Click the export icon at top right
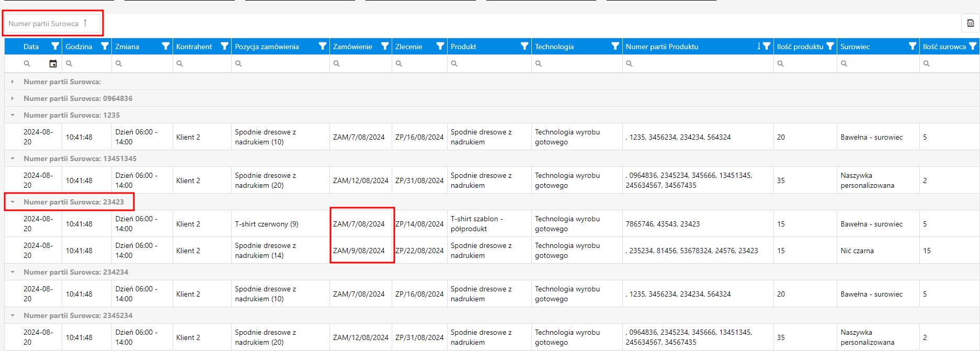This screenshot has height=351, width=980. [970, 23]
